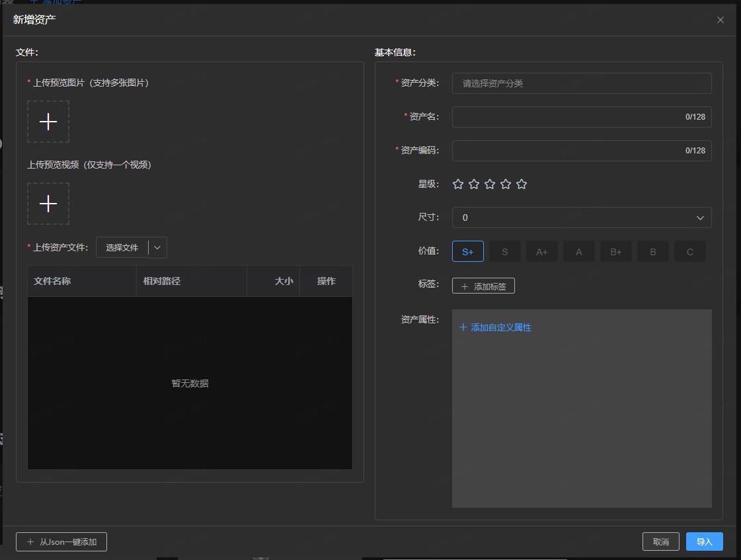The image size is (741, 560).
Task: Set rating to three stars
Action: pyautogui.click(x=490, y=184)
